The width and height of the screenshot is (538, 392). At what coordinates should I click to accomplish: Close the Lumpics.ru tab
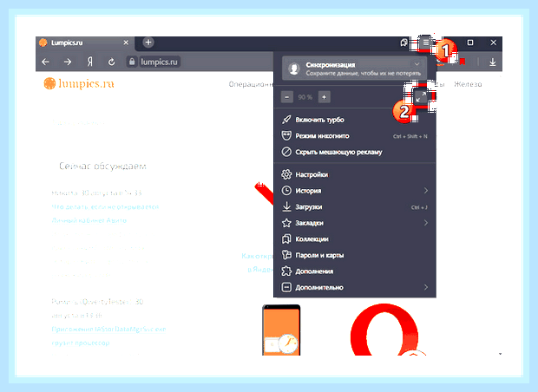click(x=126, y=42)
